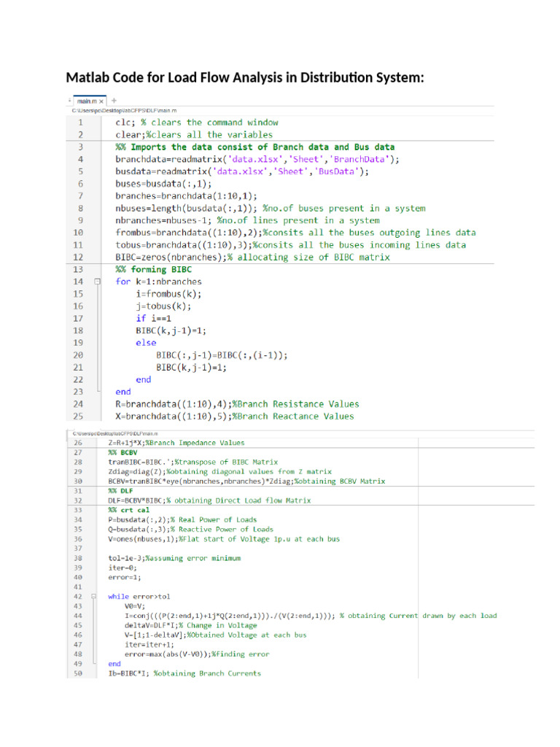
Task: Click the nbuses=length(busdata(:,1)) line
Action: pyautogui.click(x=271, y=208)
